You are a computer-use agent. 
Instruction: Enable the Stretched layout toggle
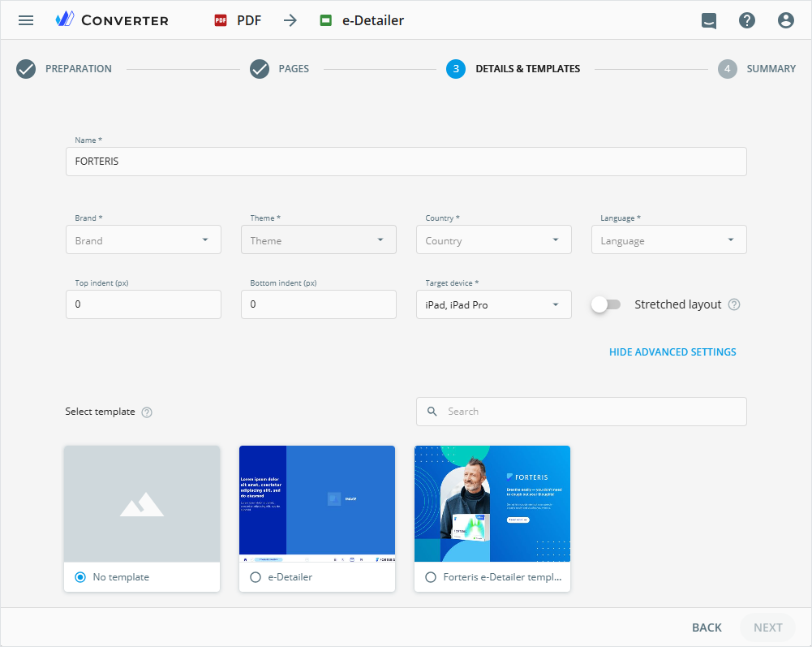[606, 304]
